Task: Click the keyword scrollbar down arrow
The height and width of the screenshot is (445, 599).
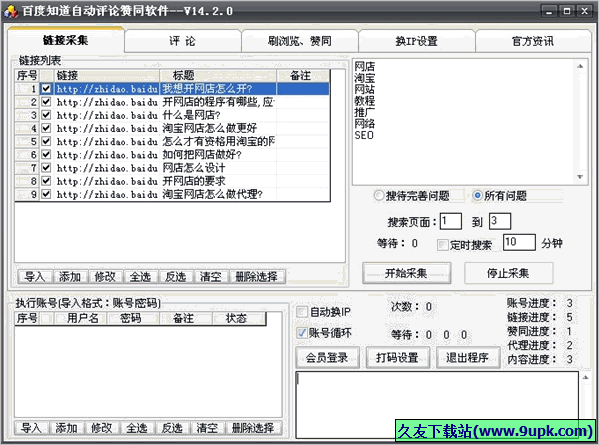Action: coord(580,177)
